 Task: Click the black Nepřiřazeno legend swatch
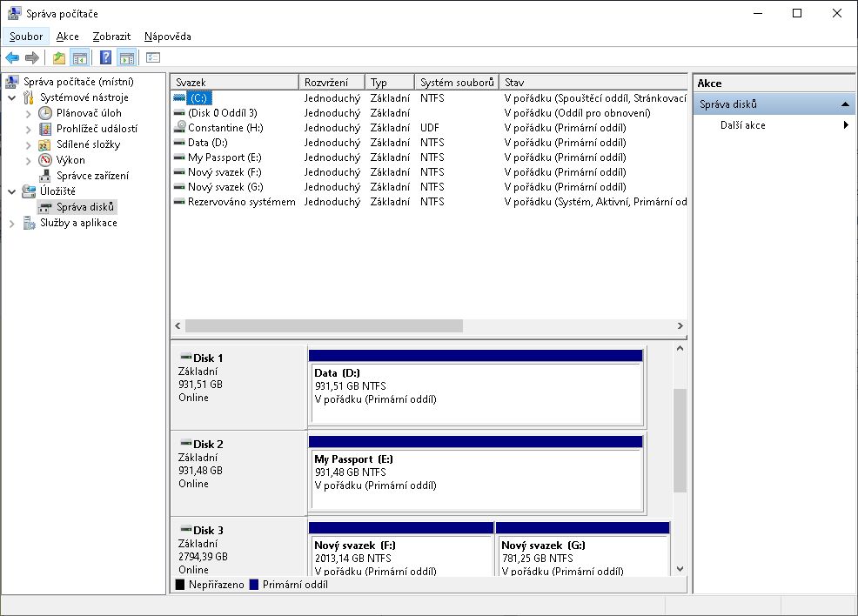click(x=179, y=585)
